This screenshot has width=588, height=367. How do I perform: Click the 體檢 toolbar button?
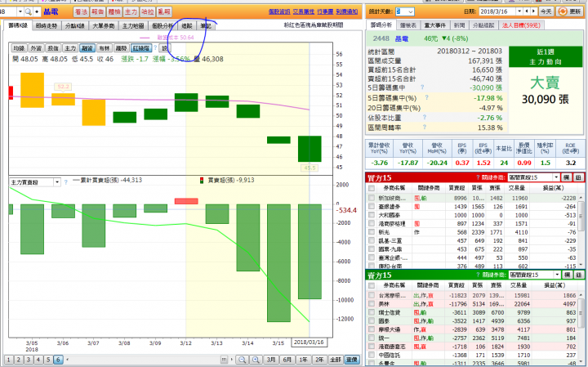point(114,12)
